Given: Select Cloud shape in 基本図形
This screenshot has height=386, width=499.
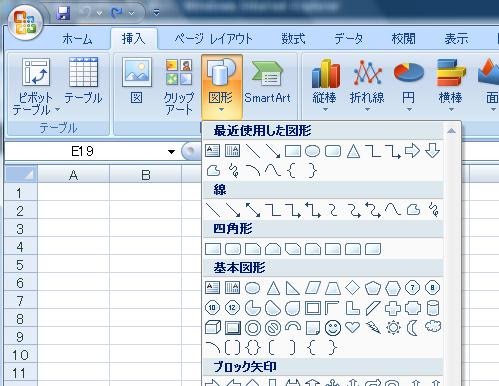Looking at the screenshot, I should [433, 327].
